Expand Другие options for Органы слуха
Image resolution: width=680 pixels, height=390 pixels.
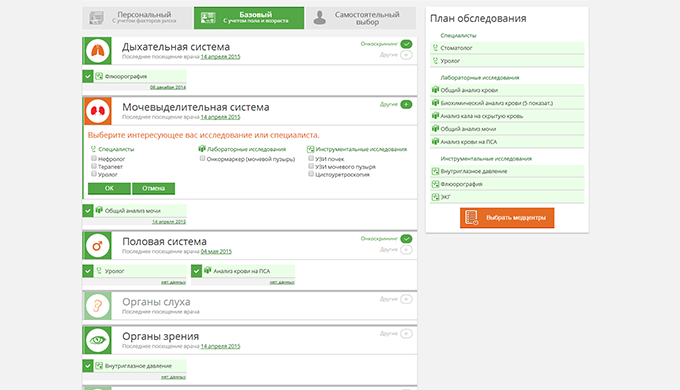tap(406, 299)
